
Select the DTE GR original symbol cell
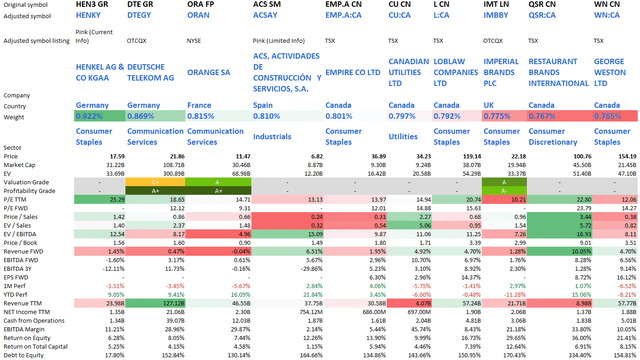140,4
